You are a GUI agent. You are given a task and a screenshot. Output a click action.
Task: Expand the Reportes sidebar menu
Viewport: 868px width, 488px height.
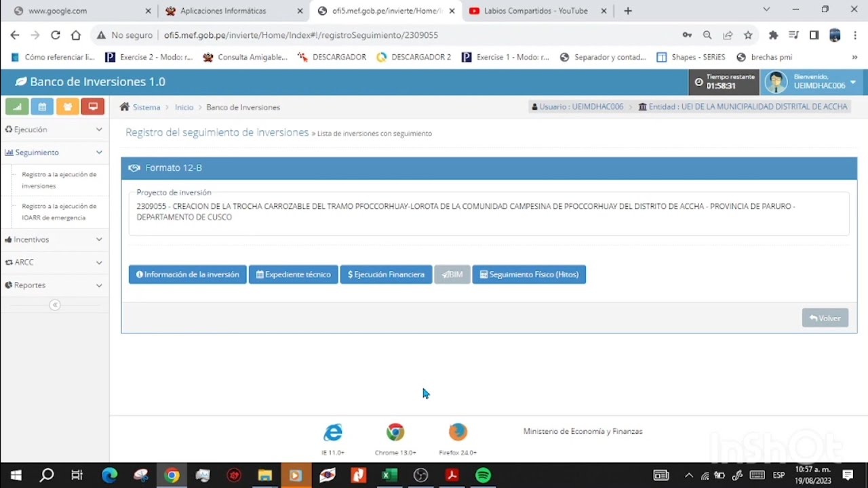pyautogui.click(x=54, y=285)
